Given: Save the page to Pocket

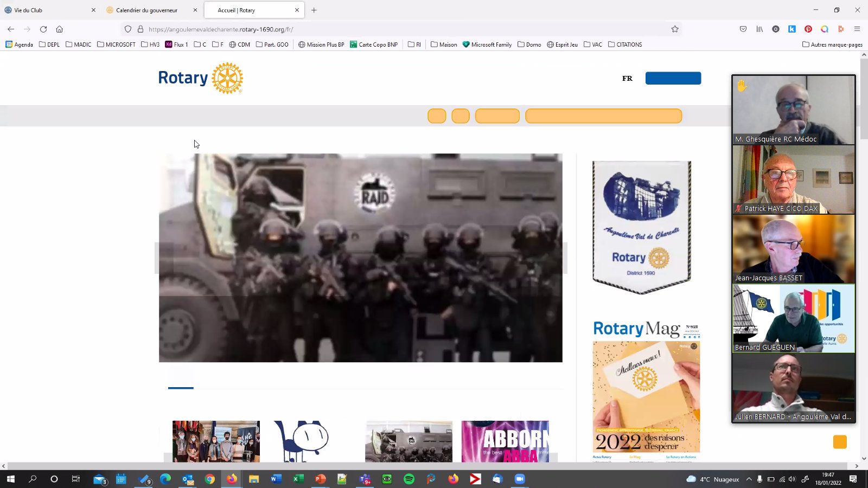Looking at the screenshot, I should click(743, 29).
